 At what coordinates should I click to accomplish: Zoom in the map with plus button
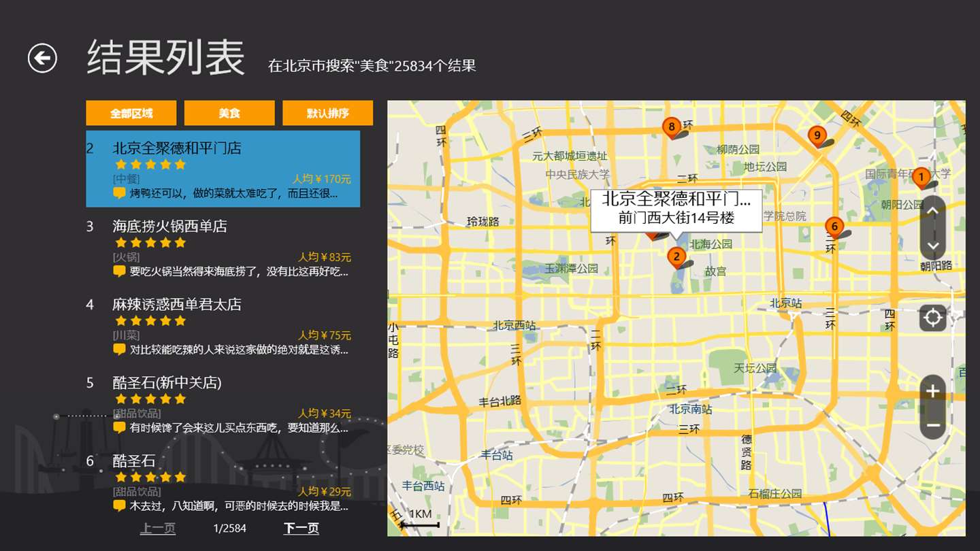tap(933, 391)
